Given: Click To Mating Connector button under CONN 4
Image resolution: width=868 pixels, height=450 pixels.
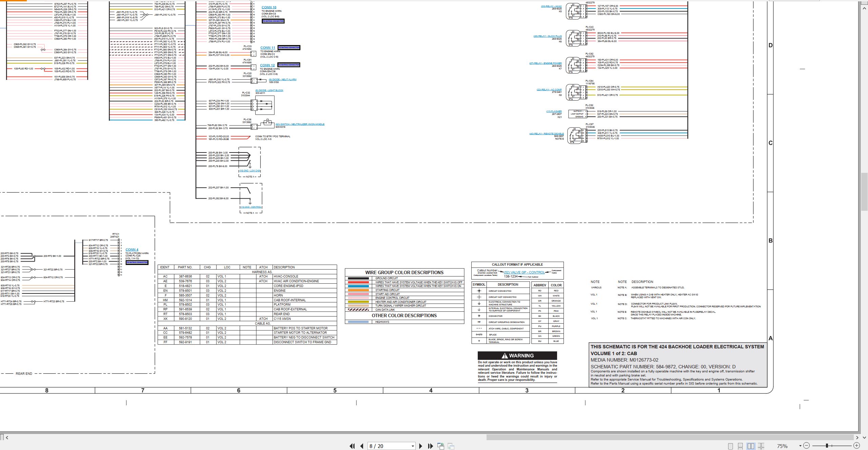Looking at the screenshot, I should tap(137, 262).
